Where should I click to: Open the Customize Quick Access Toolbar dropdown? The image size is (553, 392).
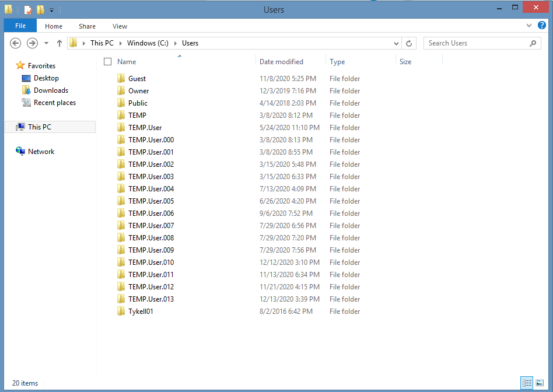(x=51, y=9)
